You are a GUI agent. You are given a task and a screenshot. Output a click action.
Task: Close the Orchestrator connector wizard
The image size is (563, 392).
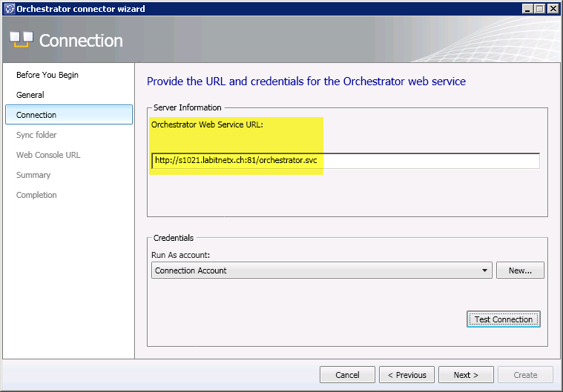(553, 9)
